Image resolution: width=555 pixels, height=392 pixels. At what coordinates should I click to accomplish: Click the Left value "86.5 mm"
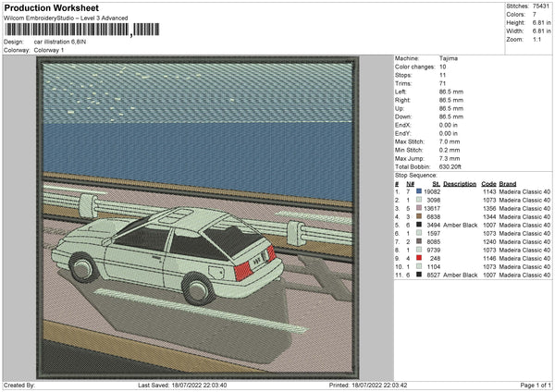click(451, 92)
